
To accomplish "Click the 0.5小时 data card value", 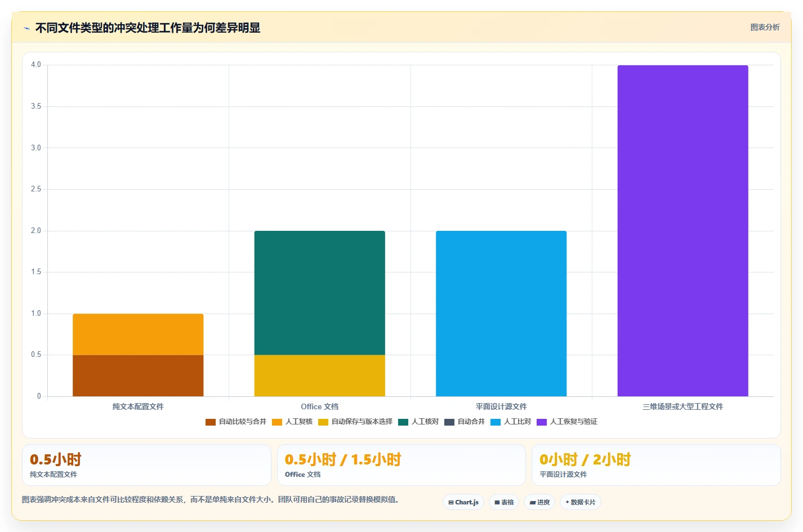I will (x=56, y=459).
